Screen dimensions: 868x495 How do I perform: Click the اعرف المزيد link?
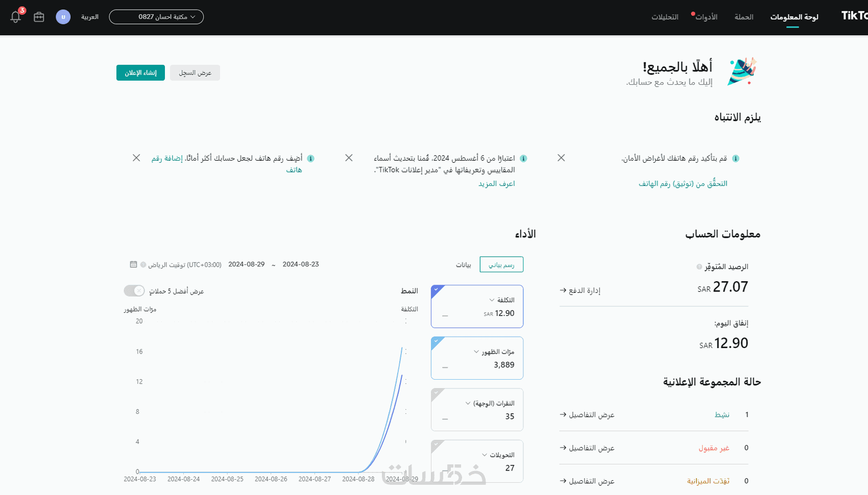click(496, 183)
